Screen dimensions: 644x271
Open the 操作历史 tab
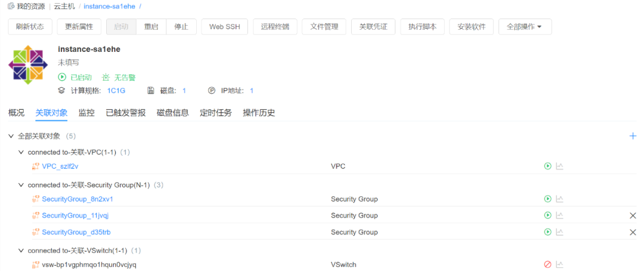tap(259, 113)
